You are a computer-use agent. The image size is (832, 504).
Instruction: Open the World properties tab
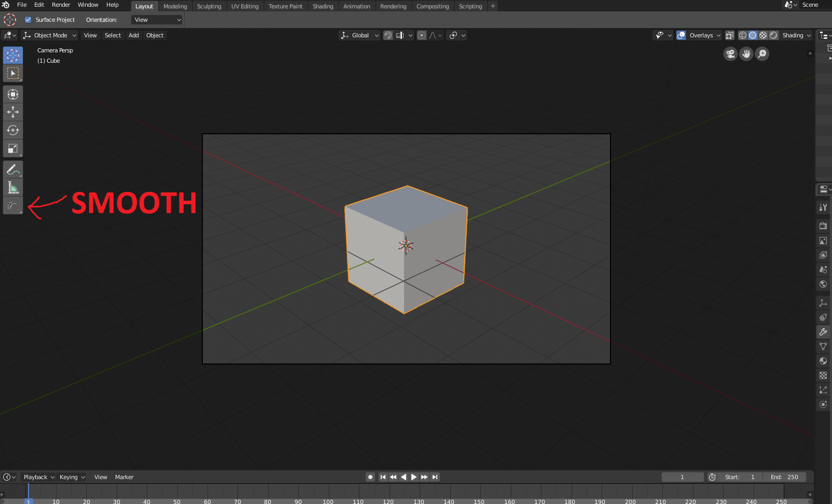(x=823, y=284)
